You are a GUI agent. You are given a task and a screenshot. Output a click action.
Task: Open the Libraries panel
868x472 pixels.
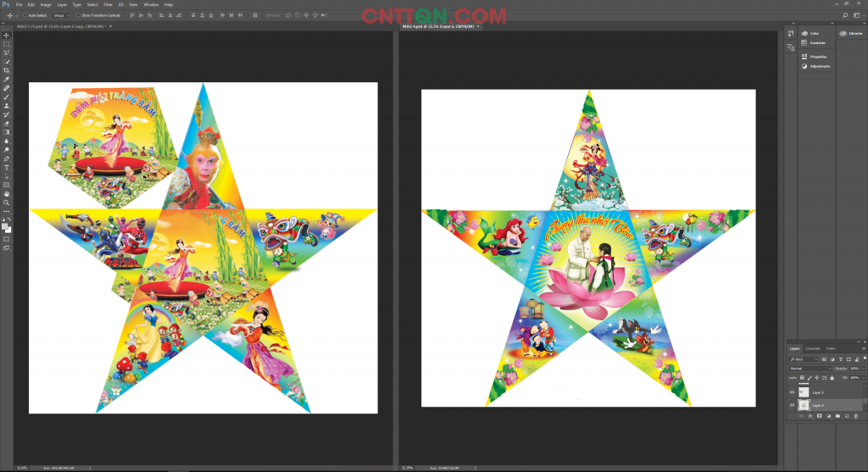tap(851, 33)
